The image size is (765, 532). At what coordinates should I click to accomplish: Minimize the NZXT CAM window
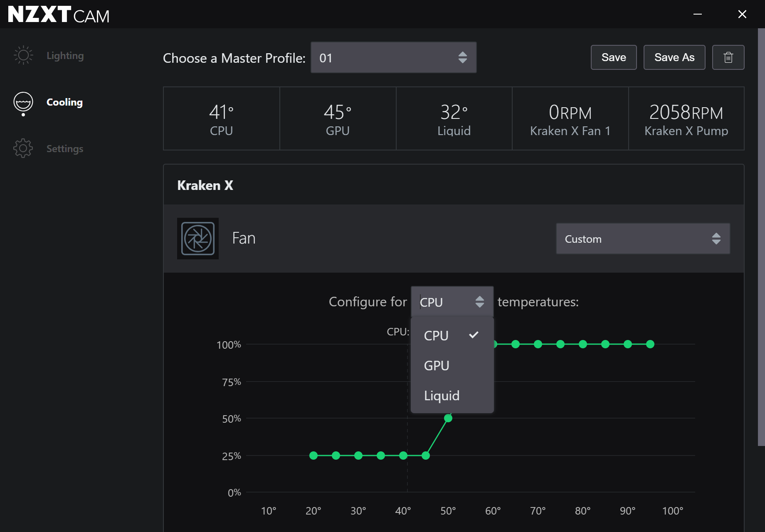(x=698, y=14)
